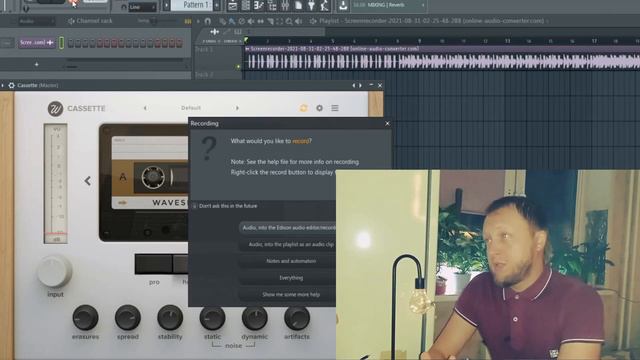Click the Cassette input knob
The height and width of the screenshot is (360, 640).
(54, 271)
